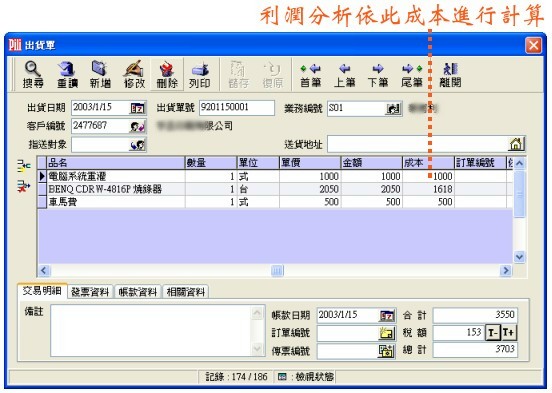Click the 稅額 tax field 153
The image size is (552, 393).
459,332
